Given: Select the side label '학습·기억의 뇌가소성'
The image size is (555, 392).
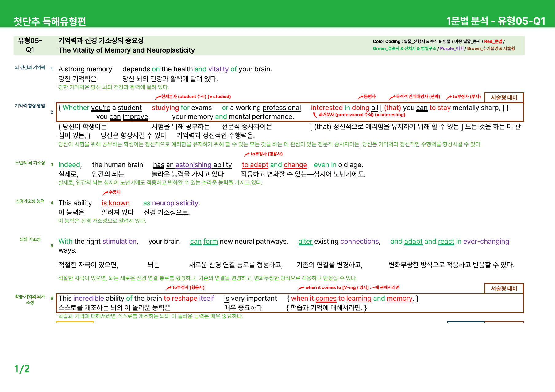Looking at the screenshot, I should 30,299.
